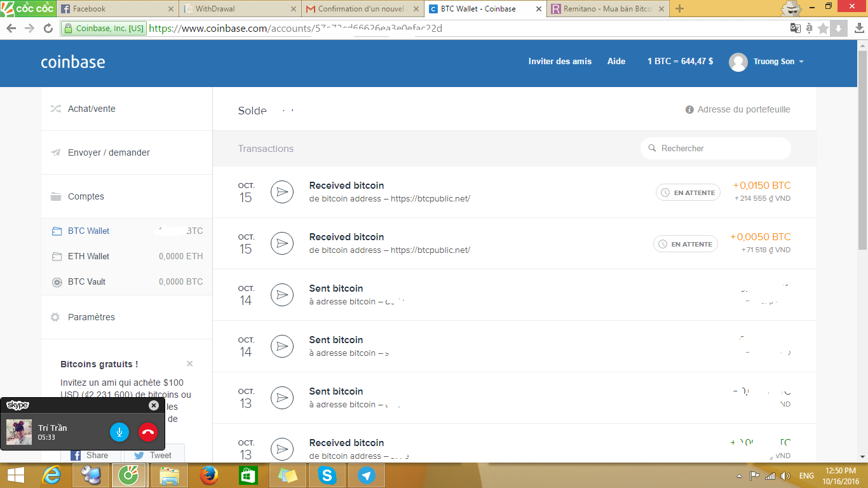Show hidden system tray icons

pyautogui.click(x=739, y=476)
